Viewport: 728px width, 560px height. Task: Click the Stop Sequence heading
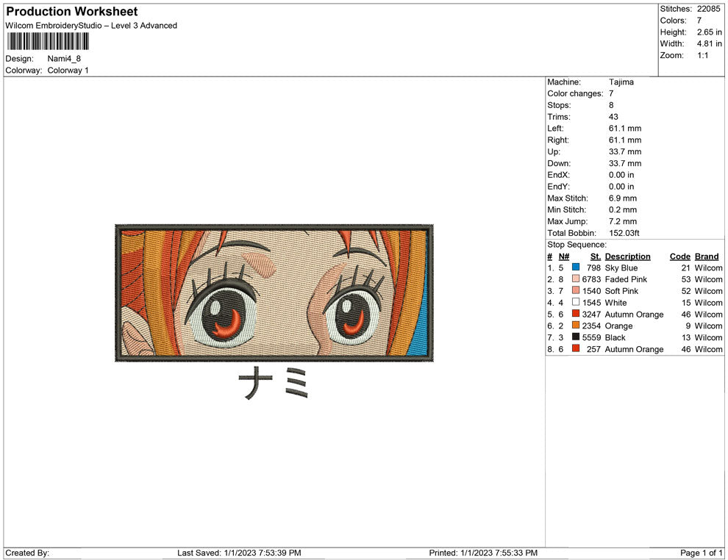coord(577,245)
